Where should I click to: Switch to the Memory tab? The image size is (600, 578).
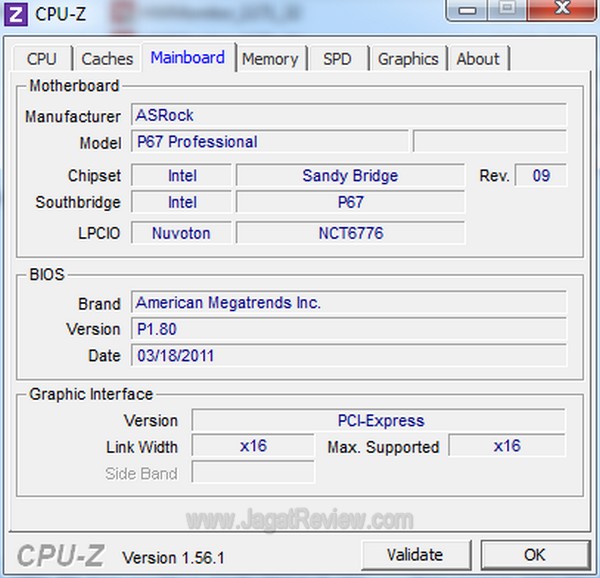[x=270, y=59]
